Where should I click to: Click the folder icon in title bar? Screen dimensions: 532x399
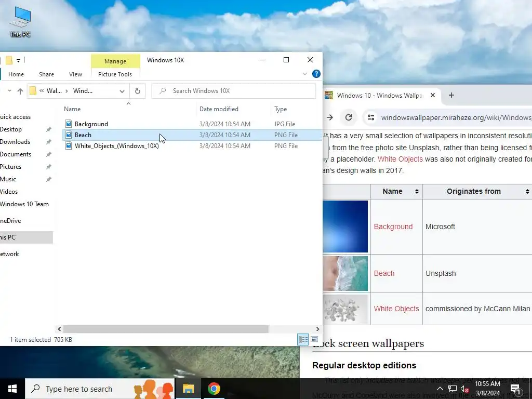9,61
